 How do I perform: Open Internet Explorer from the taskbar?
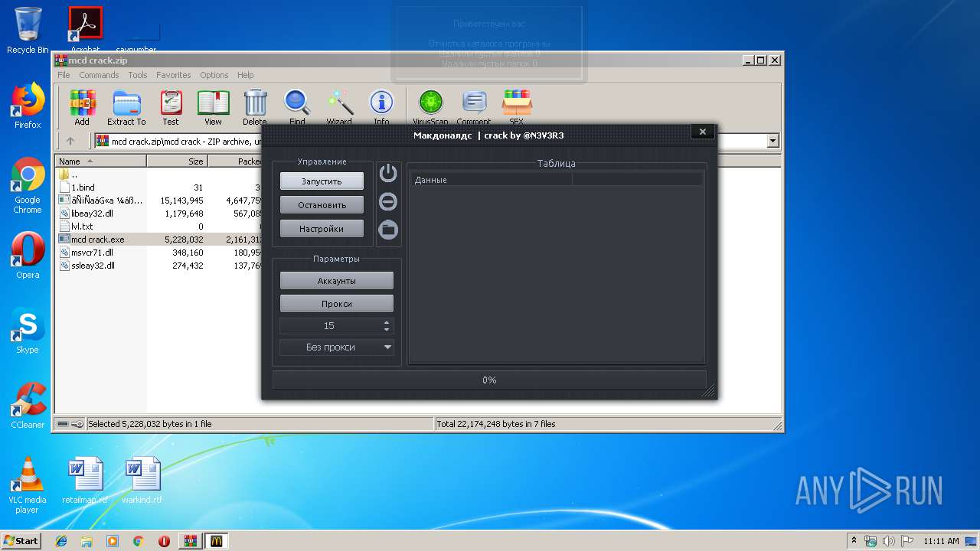click(61, 541)
